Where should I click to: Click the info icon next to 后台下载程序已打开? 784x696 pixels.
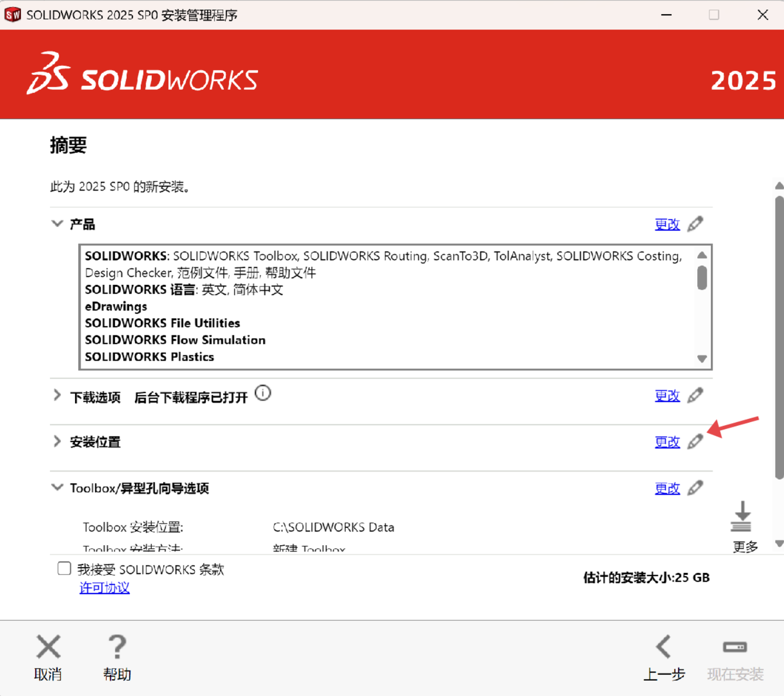click(263, 393)
